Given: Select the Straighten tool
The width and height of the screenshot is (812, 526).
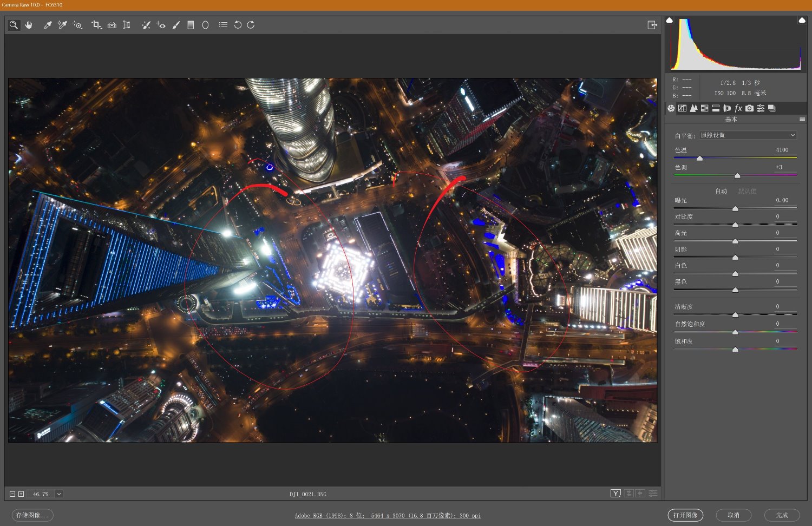Looking at the screenshot, I should 112,25.
